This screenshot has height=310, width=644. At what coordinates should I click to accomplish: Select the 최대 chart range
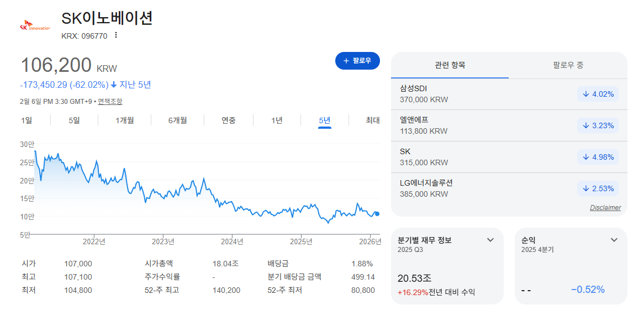pyautogui.click(x=373, y=120)
